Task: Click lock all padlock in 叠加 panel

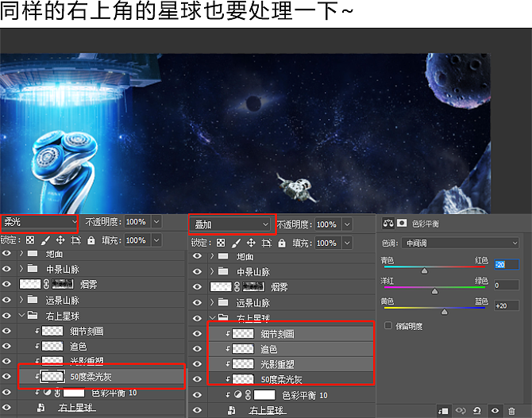Action: coord(282,243)
